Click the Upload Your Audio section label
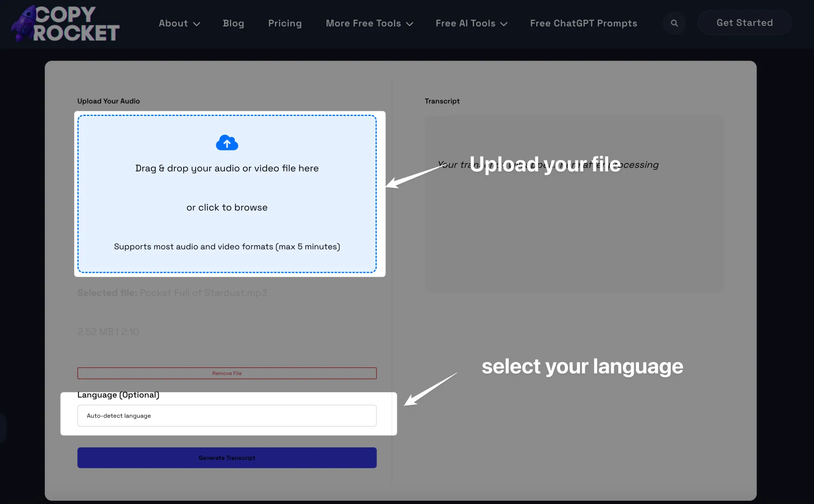The image size is (814, 504). (108, 101)
